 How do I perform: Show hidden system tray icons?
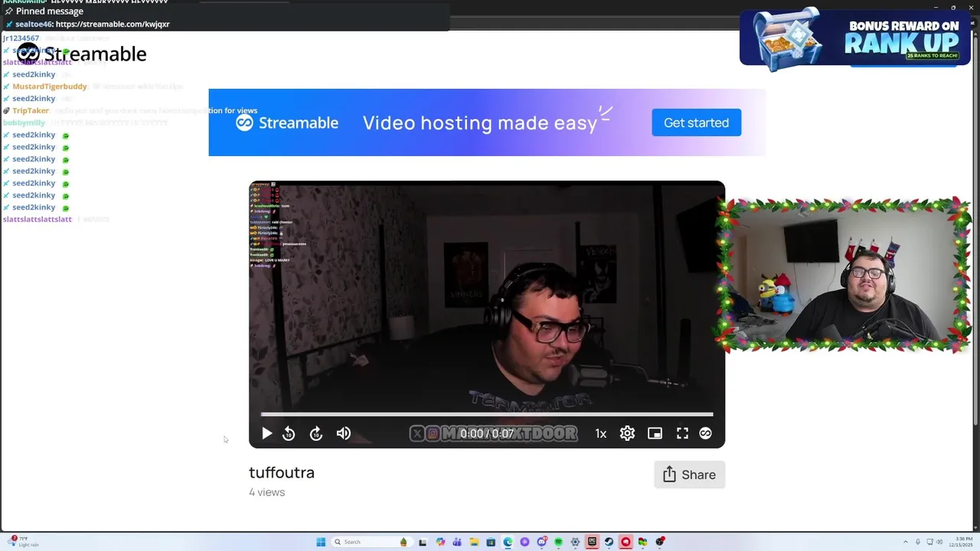click(906, 542)
